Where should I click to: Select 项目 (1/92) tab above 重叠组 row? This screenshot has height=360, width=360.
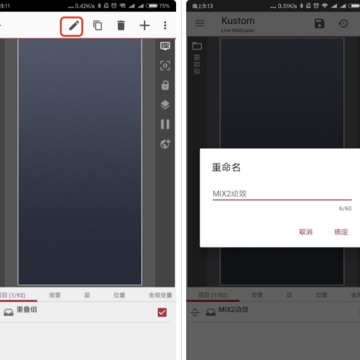pyautogui.click(x=12, y=295)
